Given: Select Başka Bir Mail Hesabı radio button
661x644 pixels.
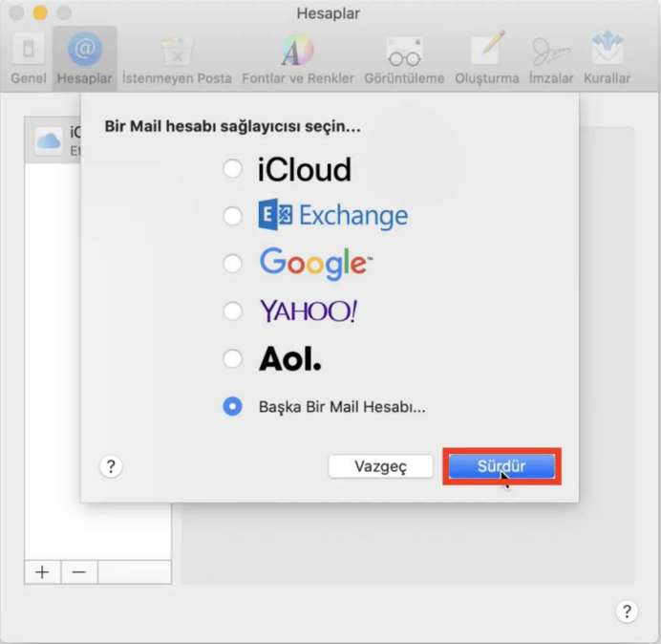Looking at the screenshot, I should [232, 406].
